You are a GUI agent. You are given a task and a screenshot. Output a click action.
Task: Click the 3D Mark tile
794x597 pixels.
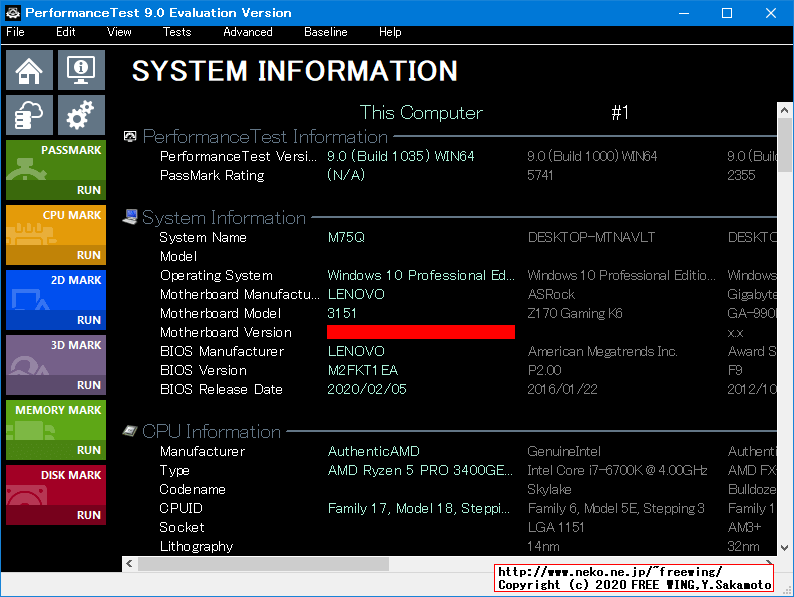(56, 365)
